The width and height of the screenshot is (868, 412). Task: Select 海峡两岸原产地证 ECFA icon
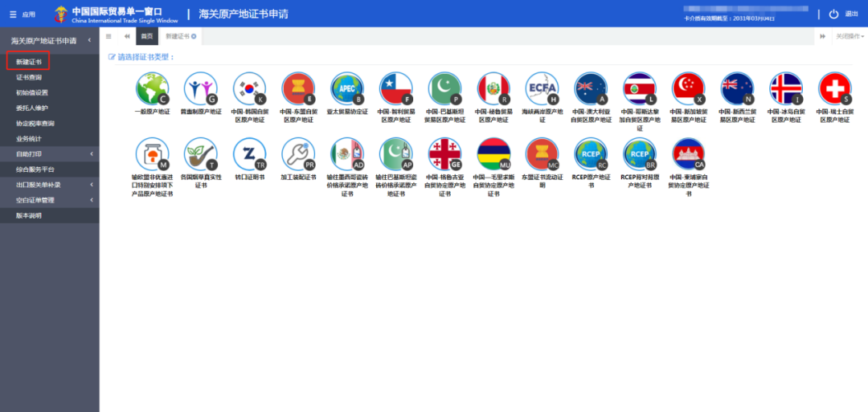(542, 88)
